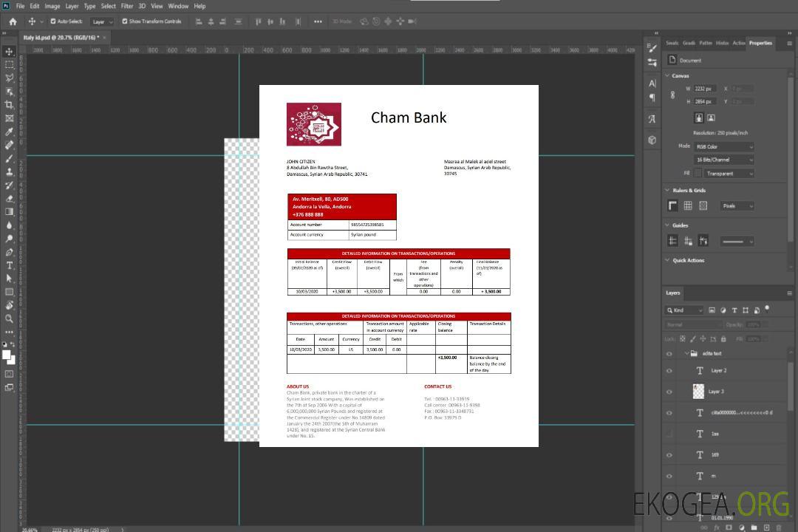Image resolution: width=798 pixels, height=532 pixels.
Task: Select portrait canvas orientation button
Action: (x=699, y=118)
